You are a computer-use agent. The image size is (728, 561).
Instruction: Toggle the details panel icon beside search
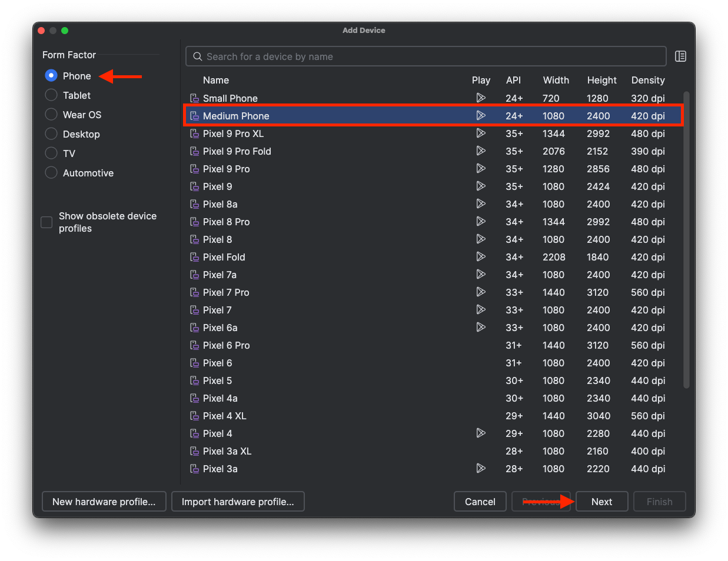click(x=680, y=56)
